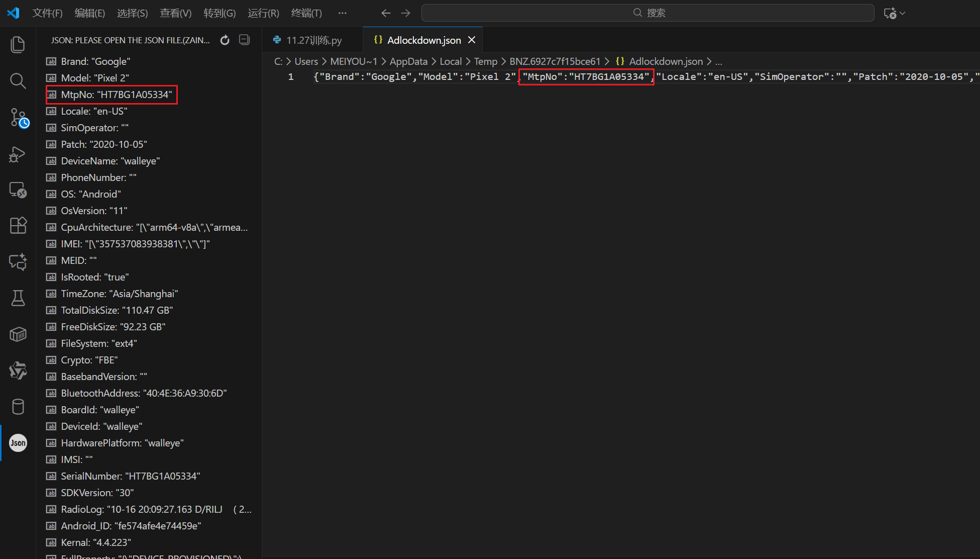Click the Temp folder in breadcrumb
This screenshot has height=559, width=980.
coord(485,62)
